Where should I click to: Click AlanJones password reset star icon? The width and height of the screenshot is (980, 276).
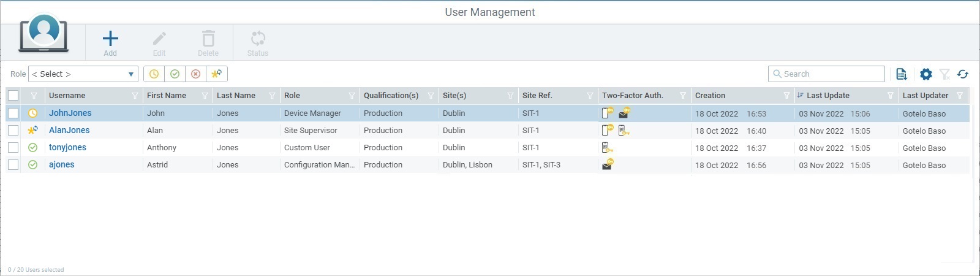(33, 130)
